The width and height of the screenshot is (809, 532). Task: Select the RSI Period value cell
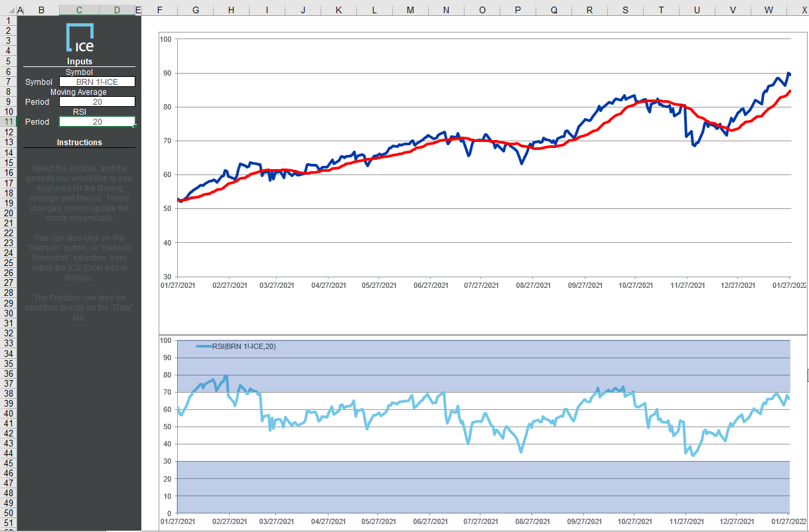(x=97, y=122)
